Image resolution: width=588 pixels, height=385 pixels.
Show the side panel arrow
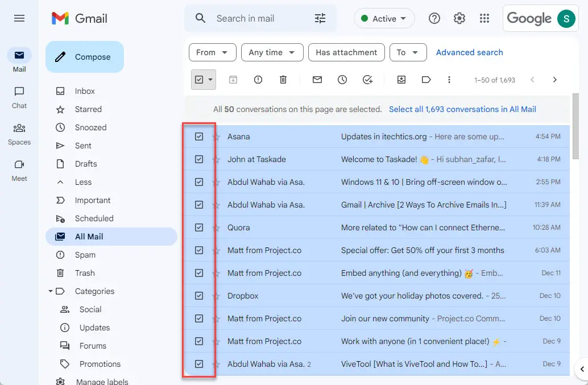(582, 369)
